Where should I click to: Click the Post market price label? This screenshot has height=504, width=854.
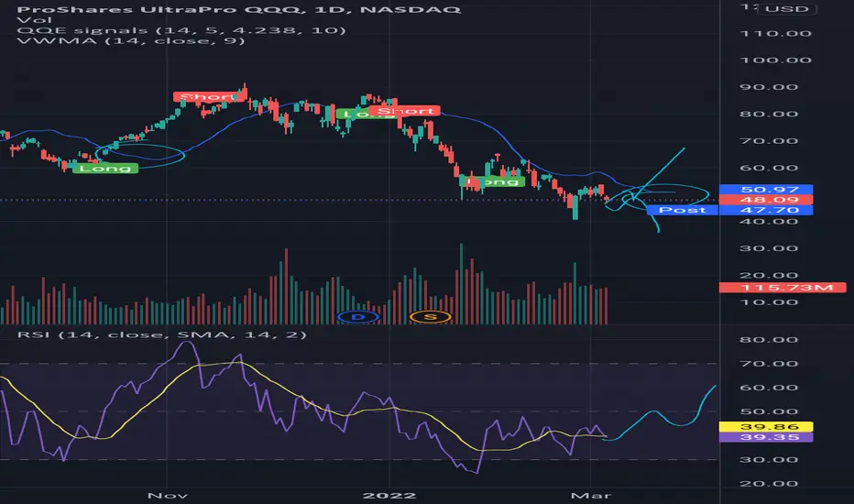(x=683, y=211)
